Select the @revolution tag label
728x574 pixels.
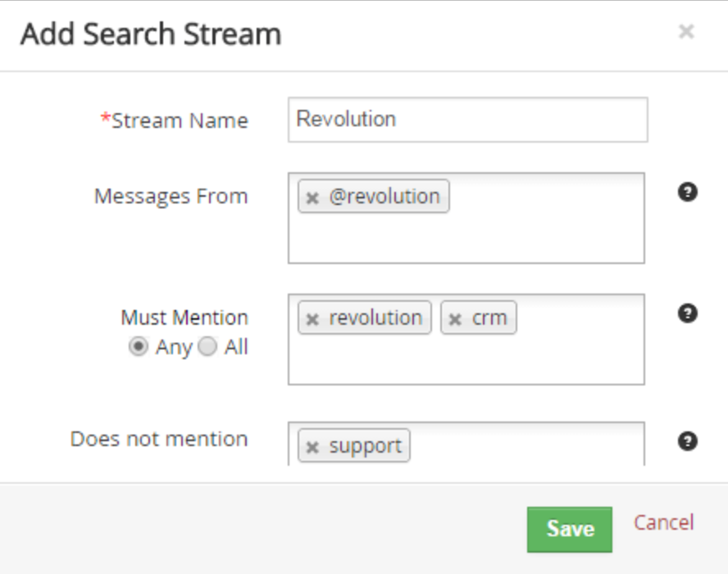coord(384,197)
